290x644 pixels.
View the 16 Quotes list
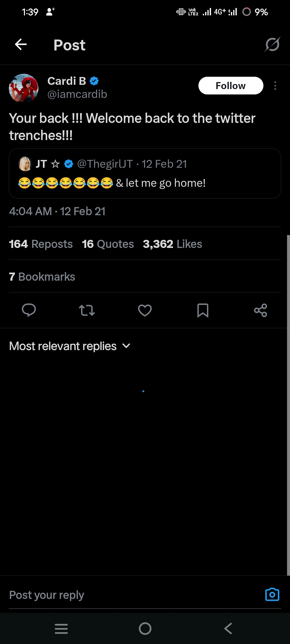(108, 244)
